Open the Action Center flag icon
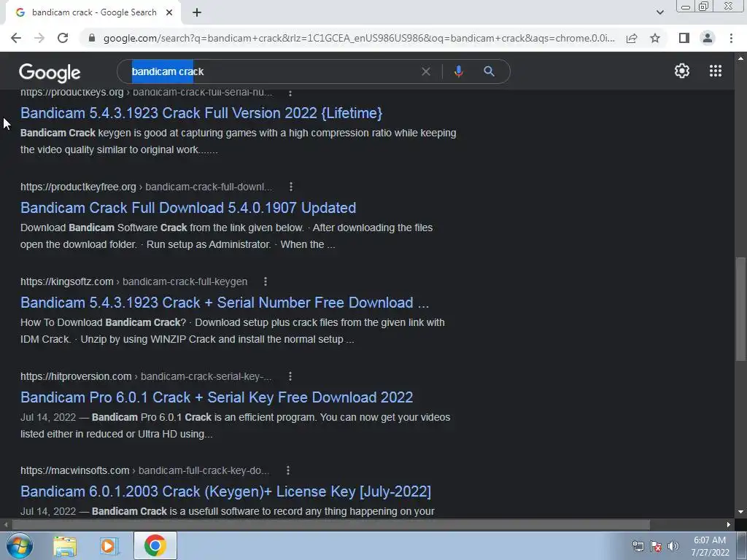Image resolution: width=747 pixels, height=560 pixels. (x=656, y=546)
